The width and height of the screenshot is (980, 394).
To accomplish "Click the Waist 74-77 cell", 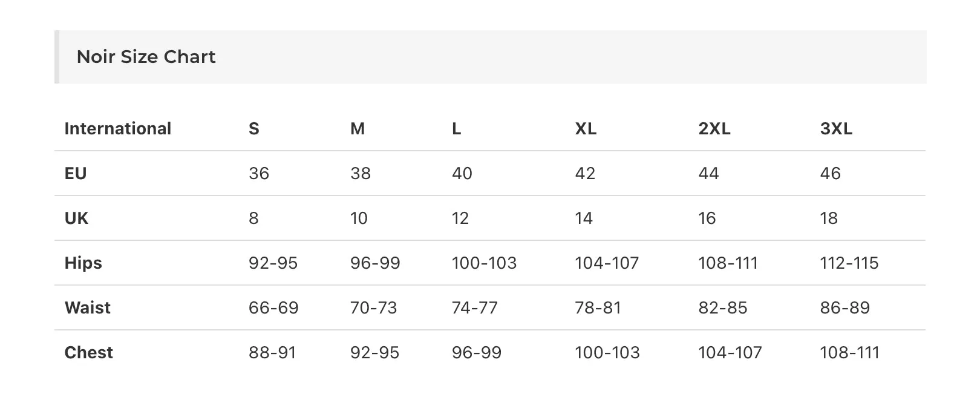I will tap(475, 307).
